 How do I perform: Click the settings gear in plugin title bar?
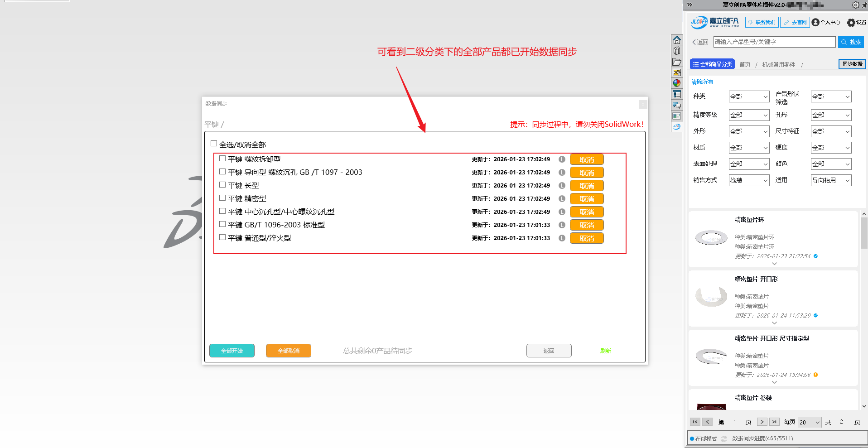click(855, 5)
